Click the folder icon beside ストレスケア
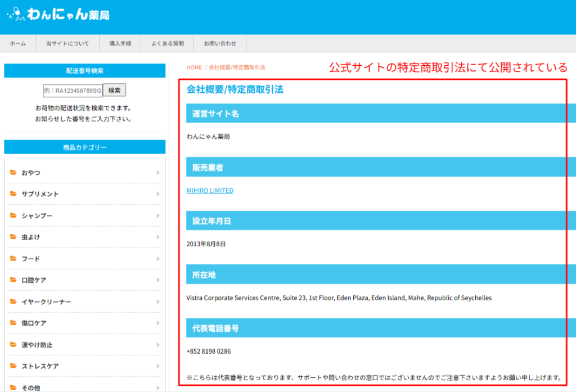Viewport: 576px width, 392px height. tap(13, 366)
